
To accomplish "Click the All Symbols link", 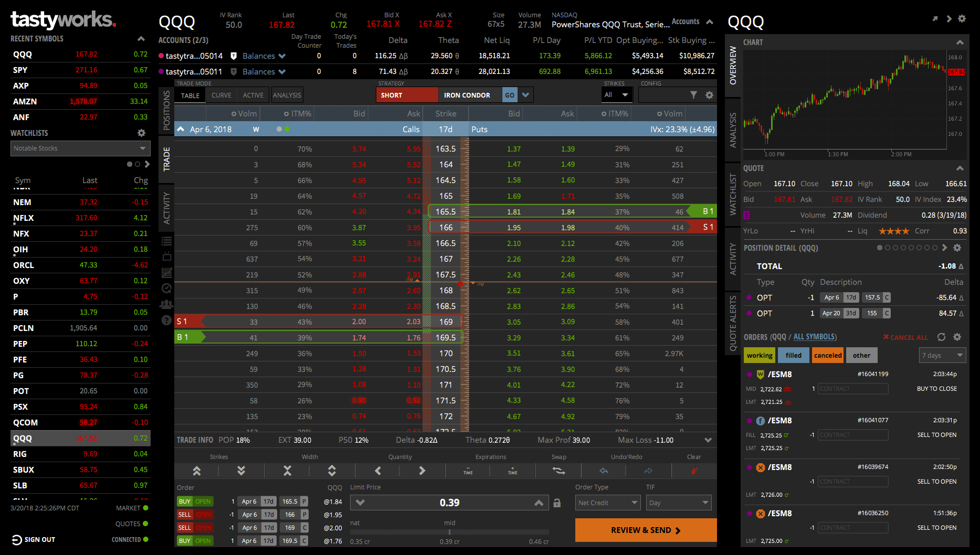I will pyautogui.click(x=814, y=337).
